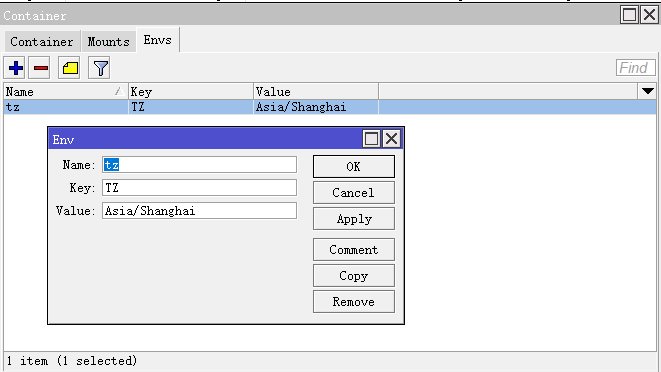This screenshot has width=661, height=372.
Task: Click the Copy button
Action: tap(354, 276)
